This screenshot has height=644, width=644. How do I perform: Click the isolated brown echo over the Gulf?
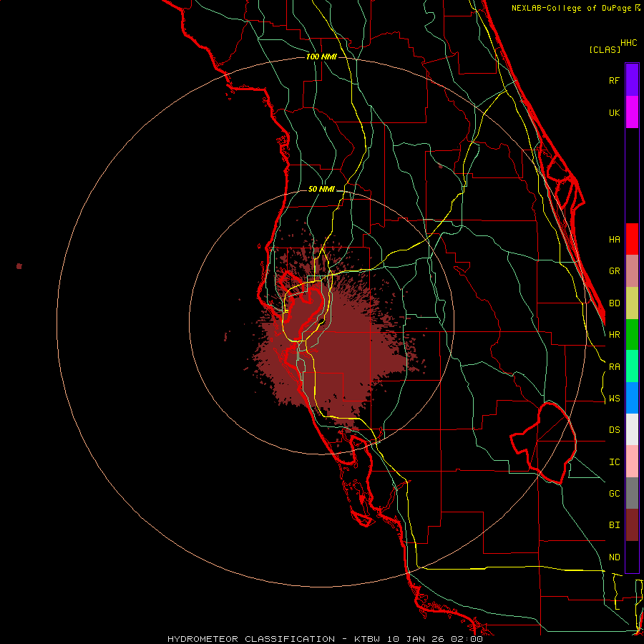[19, 266]
